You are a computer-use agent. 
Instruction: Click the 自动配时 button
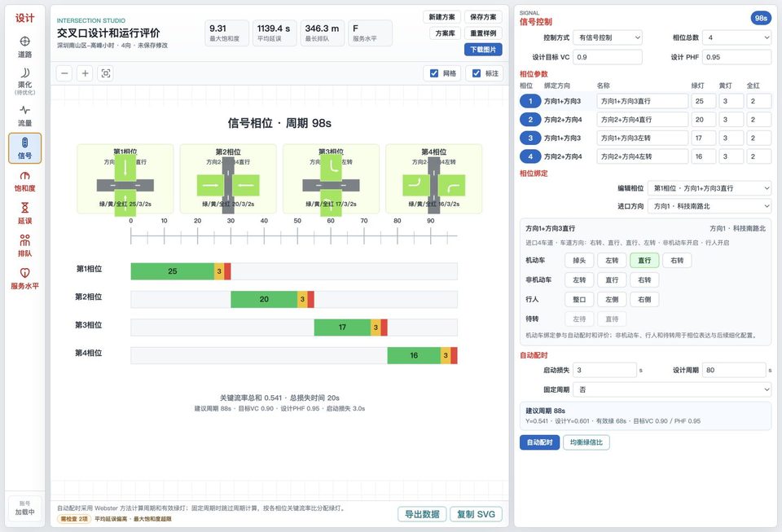point(539,442)
